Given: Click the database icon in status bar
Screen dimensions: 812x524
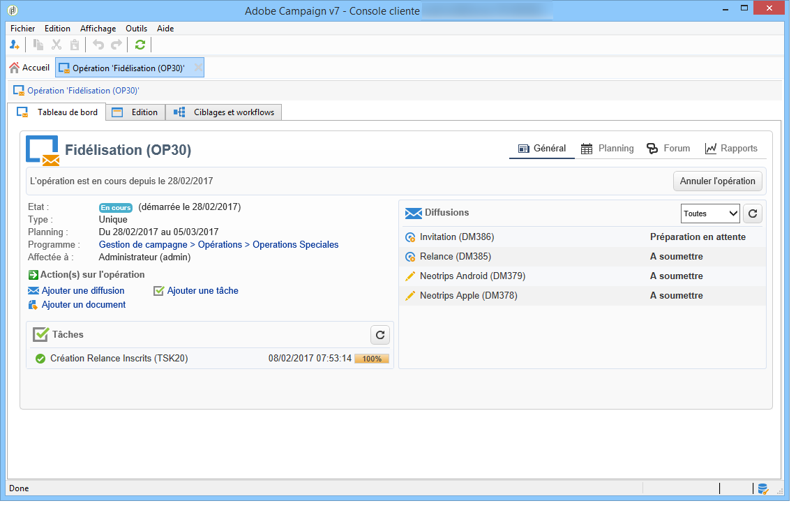Looking at the screenshot, I should [762, 489].
